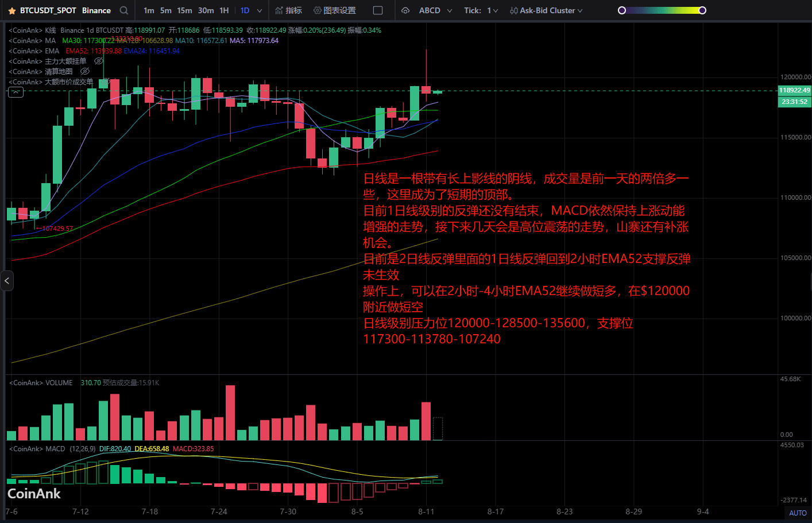The image size is (812, 523).
Task: Click the EMA24: 116451.94 value
Action: pyautogui.click(x=152, y=51)
